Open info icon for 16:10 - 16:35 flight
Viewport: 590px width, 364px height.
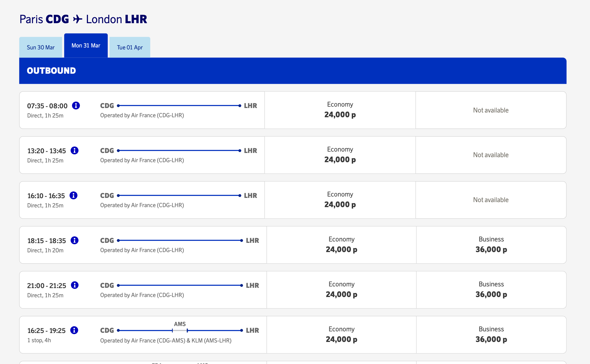(73, 195)
